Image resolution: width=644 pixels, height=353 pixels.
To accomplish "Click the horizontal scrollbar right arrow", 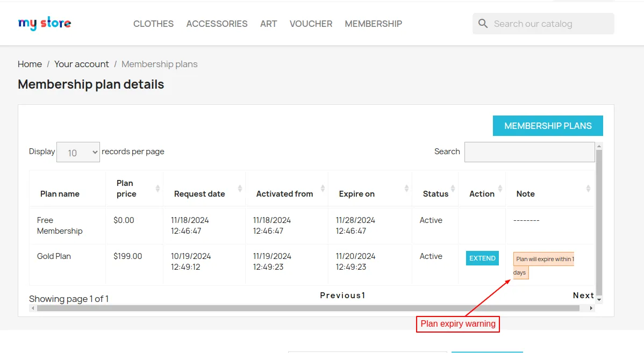I will [x=591, y=308].
